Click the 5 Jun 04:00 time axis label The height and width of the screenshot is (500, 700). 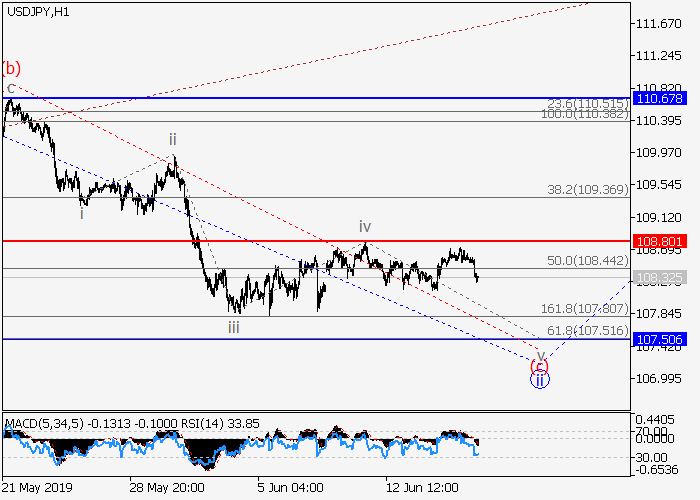[x=290, y=488]
